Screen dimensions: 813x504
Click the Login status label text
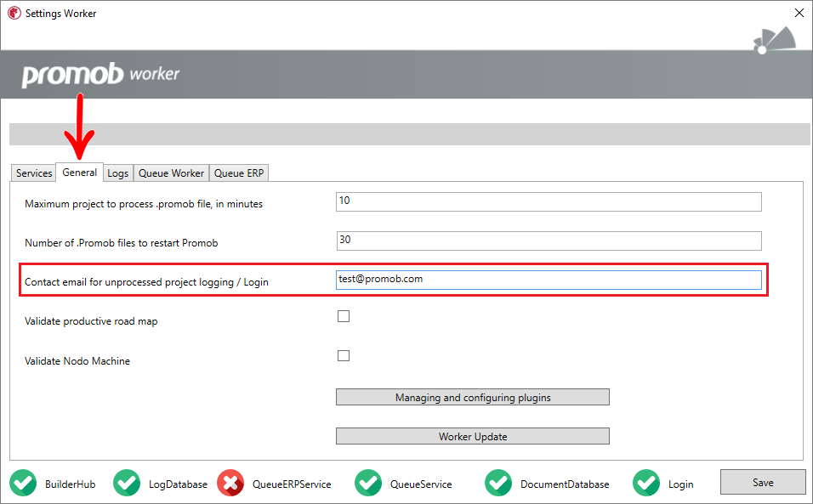(x=680, y=484)
